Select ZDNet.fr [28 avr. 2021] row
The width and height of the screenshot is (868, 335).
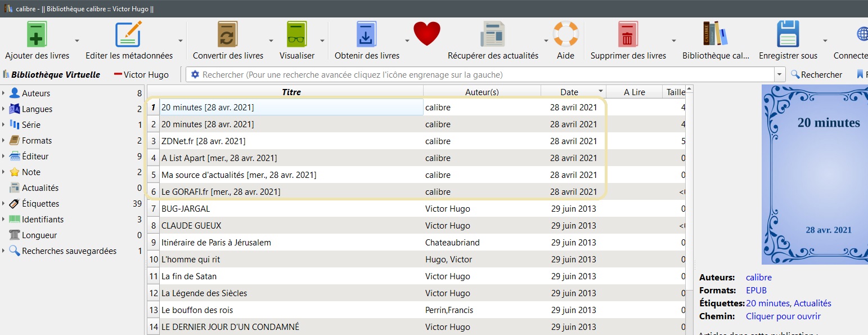pyautogui.click(x=416, y=141)
